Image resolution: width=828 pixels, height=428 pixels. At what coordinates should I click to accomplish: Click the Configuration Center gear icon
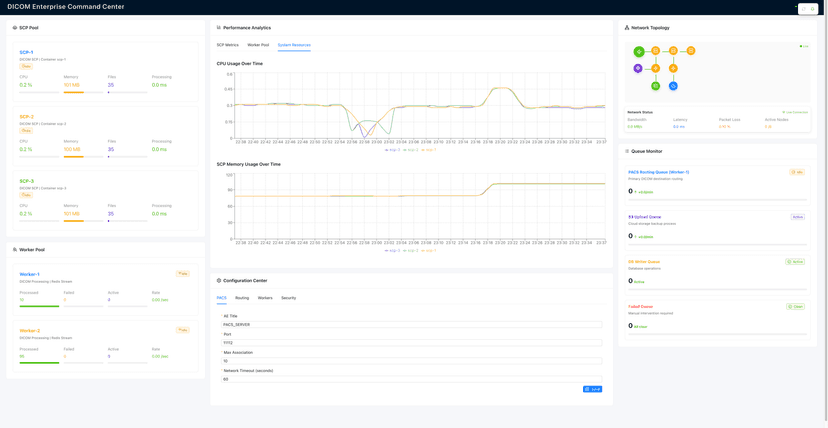point(219,281)
